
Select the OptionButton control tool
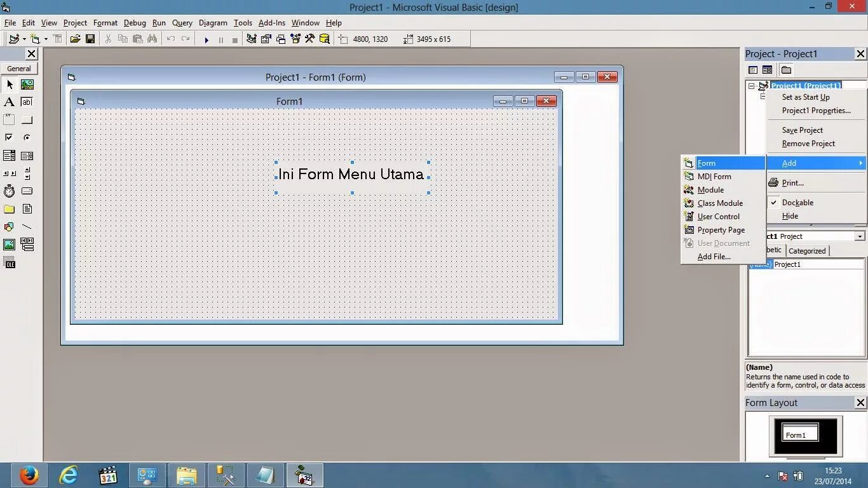27,137
